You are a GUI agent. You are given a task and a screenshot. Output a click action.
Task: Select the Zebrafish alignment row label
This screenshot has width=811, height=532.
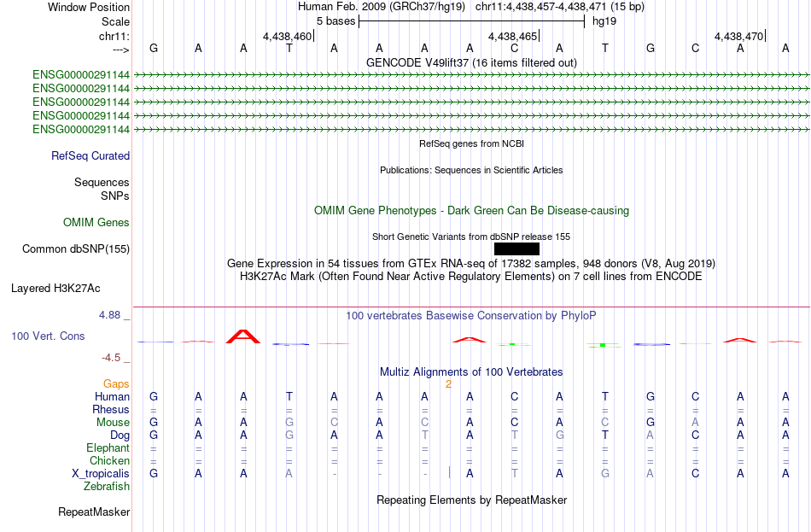[107, 487]
